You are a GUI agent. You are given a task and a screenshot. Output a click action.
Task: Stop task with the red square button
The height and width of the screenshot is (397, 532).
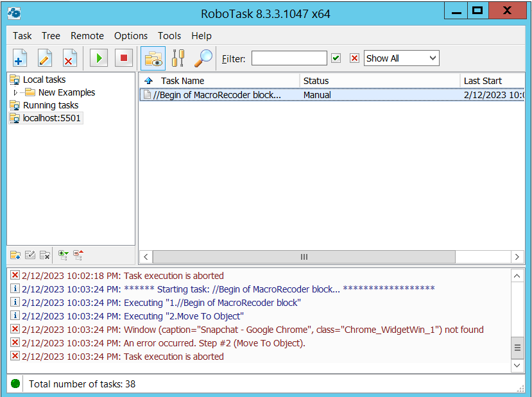click(124, 58)
